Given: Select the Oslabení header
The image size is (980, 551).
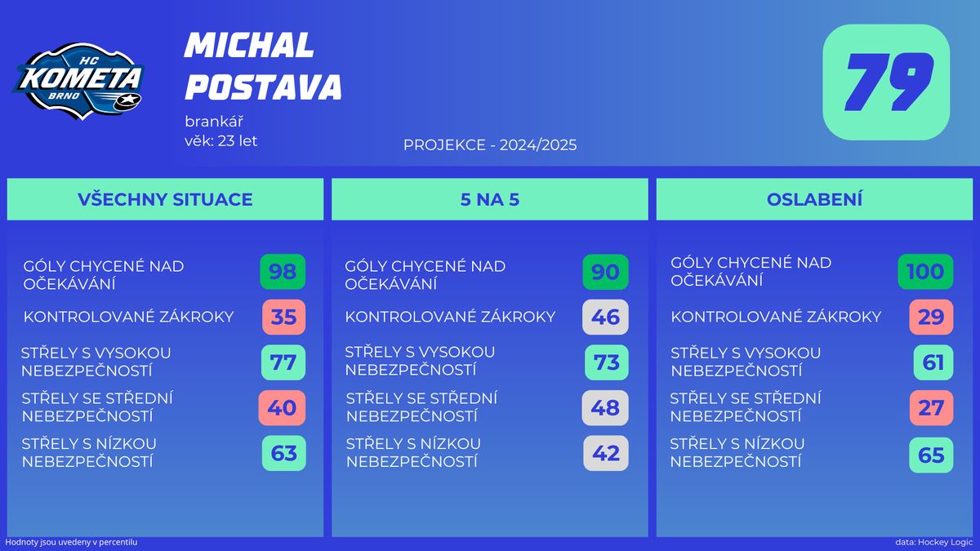Looking at the screenshot, I should point(815,199).
